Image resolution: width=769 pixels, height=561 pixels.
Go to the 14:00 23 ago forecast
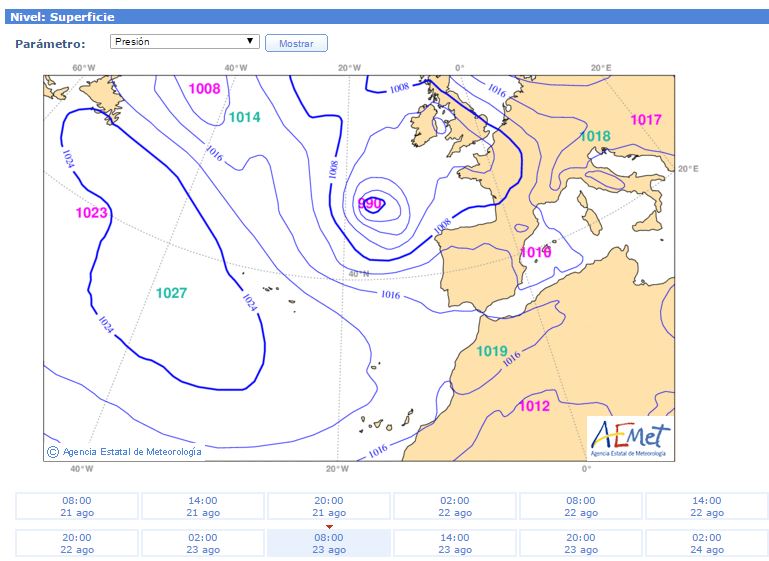point(454,543)
